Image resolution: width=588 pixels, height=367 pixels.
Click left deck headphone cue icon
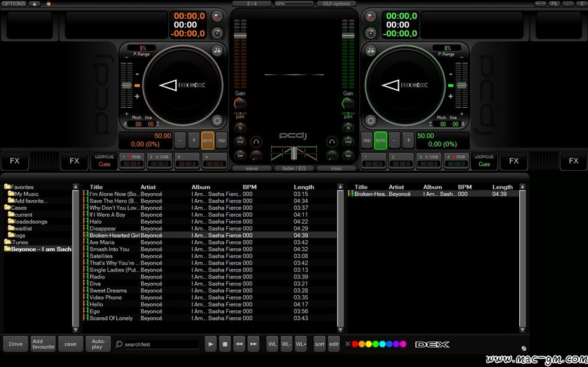(256, 141)
